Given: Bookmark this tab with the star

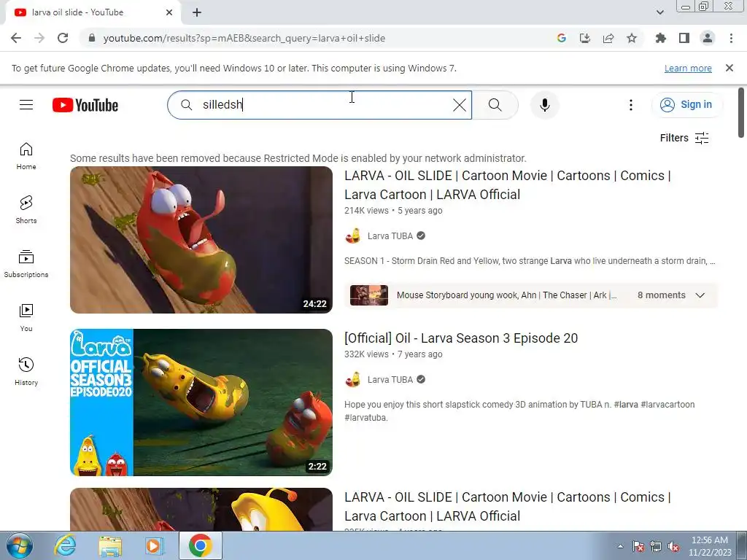Looking at the screenshot, I should point(632,38).
